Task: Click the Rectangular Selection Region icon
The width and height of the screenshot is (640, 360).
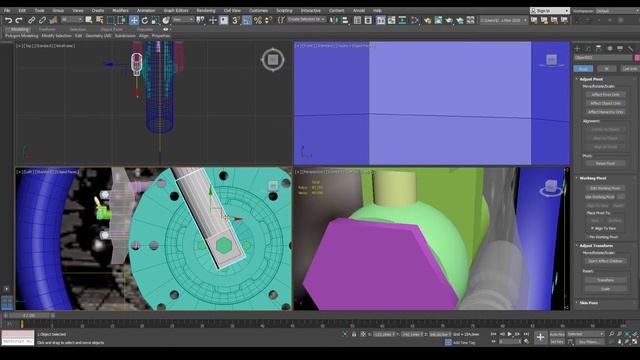Action: pos(111,20)
